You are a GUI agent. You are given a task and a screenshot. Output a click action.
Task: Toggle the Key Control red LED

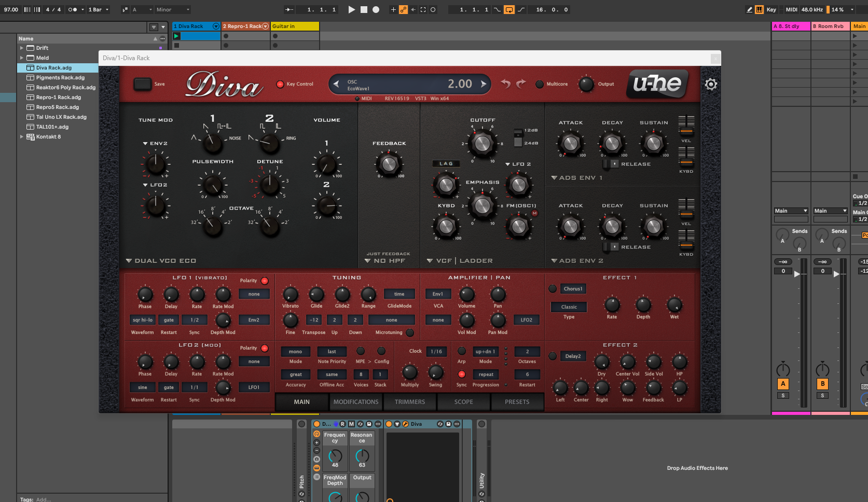[x=280, y=84]
